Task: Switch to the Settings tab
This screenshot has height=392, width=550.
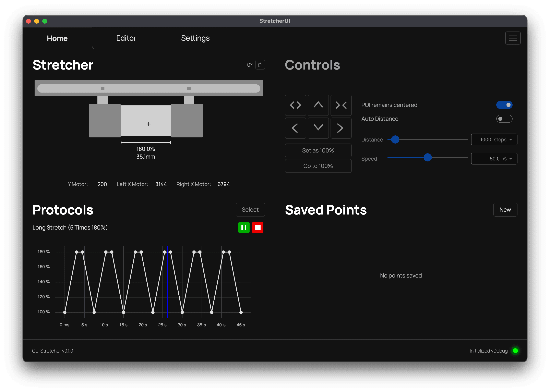Action: click(195, 38)
